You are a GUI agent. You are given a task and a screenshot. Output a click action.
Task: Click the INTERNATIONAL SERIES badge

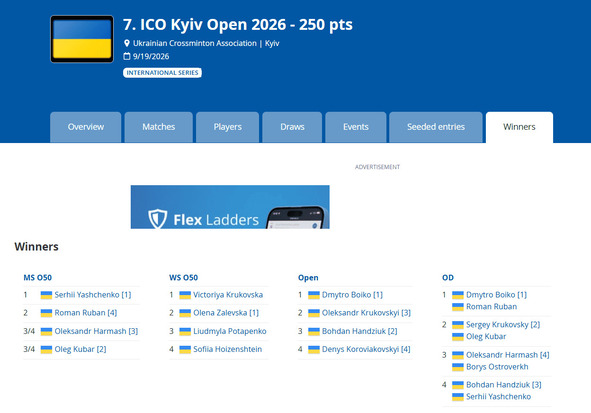(162, 73)
